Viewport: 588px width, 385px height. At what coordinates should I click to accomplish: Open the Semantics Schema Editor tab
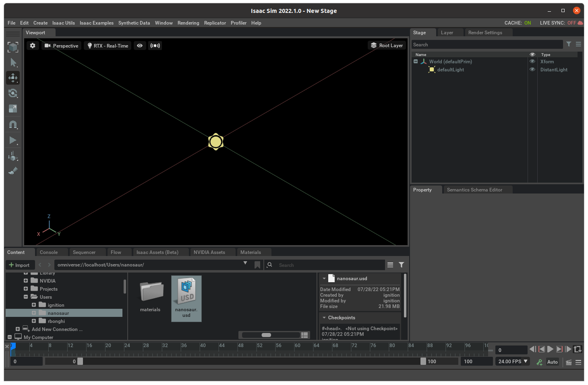[474, 190]
